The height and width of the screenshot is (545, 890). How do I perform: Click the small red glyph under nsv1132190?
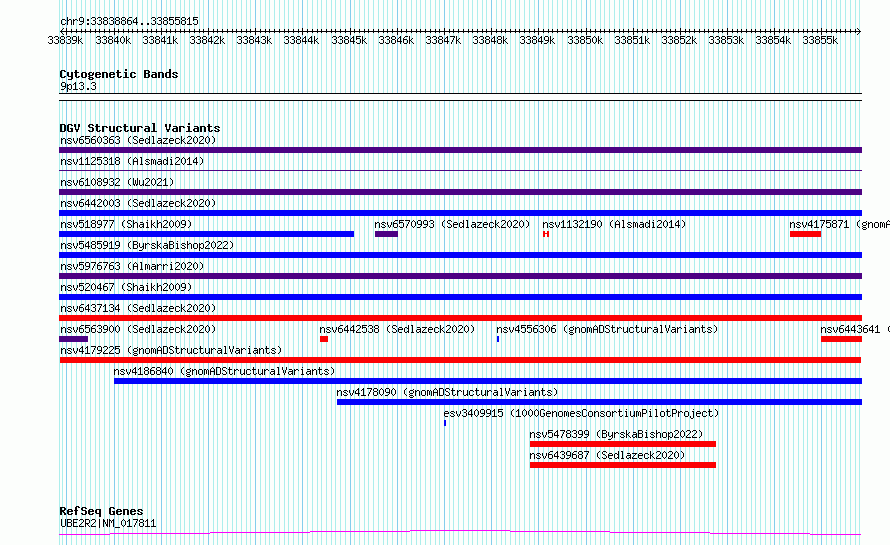[x=545, y=234]
